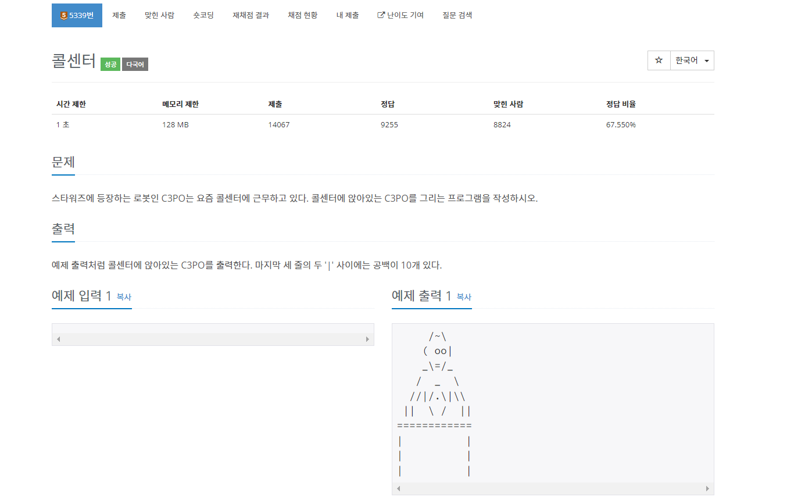Image resolution: width=812 pixels, height=504 pixels.
Task: Click the 정답 비율 column header
Action: (x=621, y=104)
